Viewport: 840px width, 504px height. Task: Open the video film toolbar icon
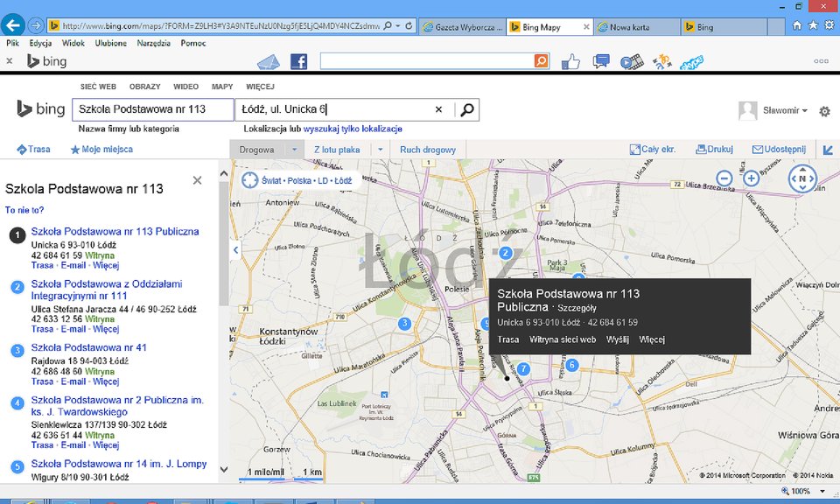pyautogui.click(x=632, y=61)
